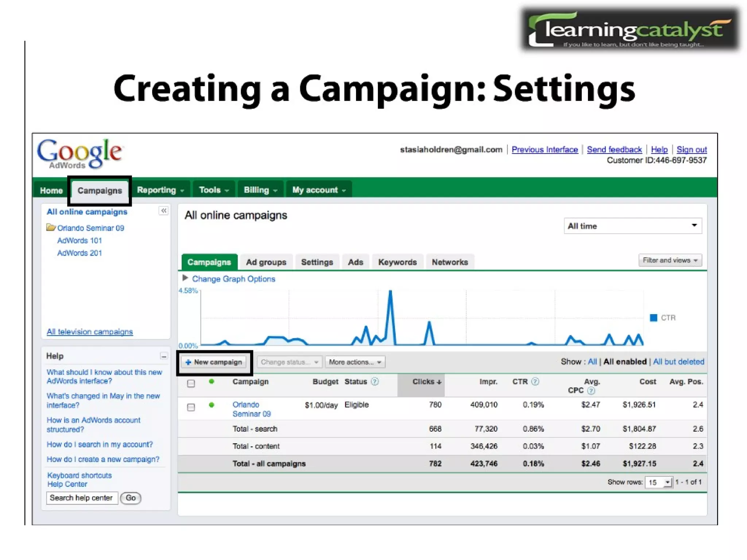Open the All television campaigns link
The height and width of the screenshot is (560, 747).
(90, 332)
